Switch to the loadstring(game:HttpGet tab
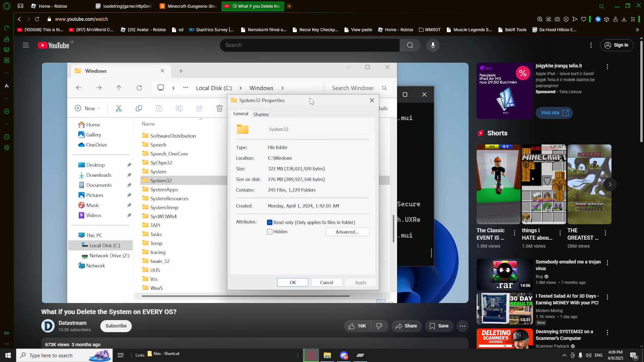Screen dimensions: 644x362 [x=123, y=6]
